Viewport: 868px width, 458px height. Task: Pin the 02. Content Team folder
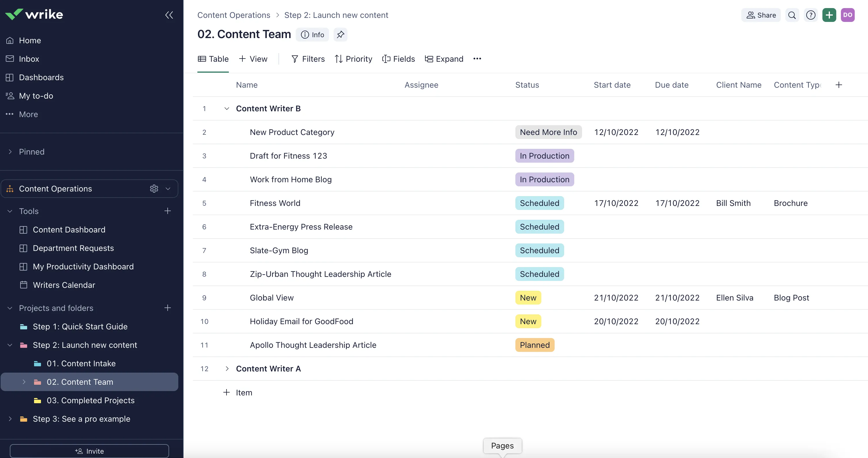pos(340,35)
